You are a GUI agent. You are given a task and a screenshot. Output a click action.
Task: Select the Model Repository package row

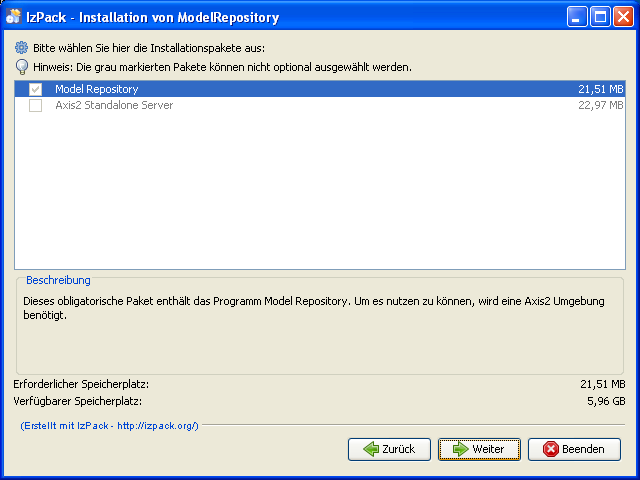pos(320,89)
